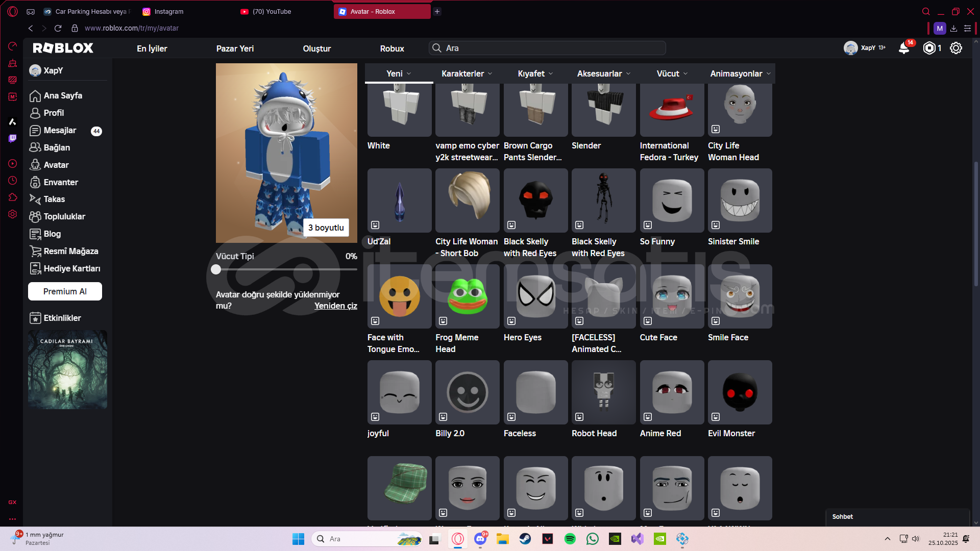Image resolution: width=980 pixels, height=551 pixels.
Task: Expand the Animasyonlar dropdown
Action: [x=740, y=73]
